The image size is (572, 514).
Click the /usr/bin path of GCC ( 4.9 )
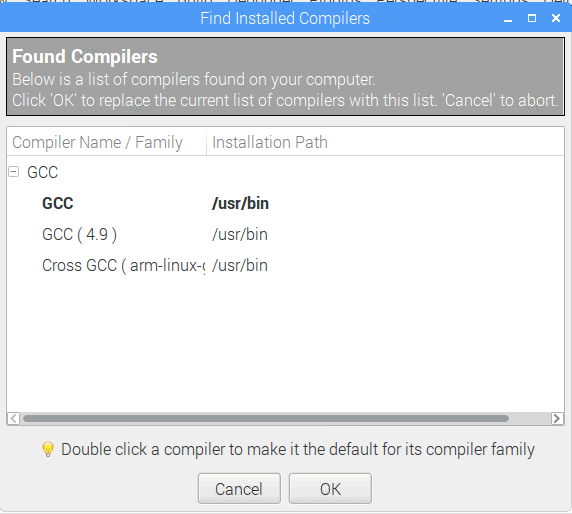(x=240, y=235)
